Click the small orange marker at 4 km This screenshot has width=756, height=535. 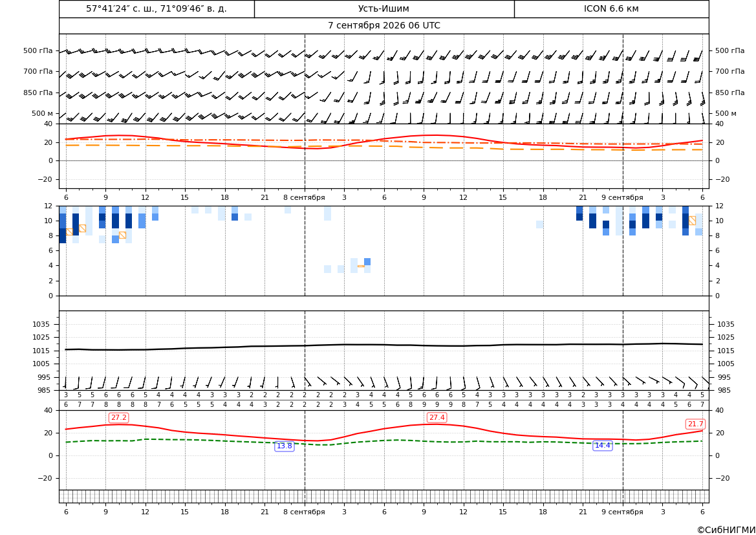click(x=361, y=266)
